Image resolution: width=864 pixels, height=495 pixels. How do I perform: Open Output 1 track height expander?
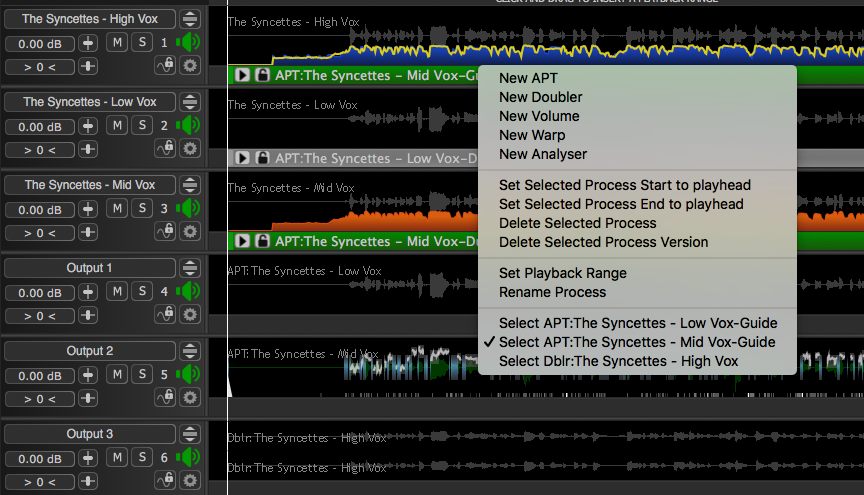[189, 268]
